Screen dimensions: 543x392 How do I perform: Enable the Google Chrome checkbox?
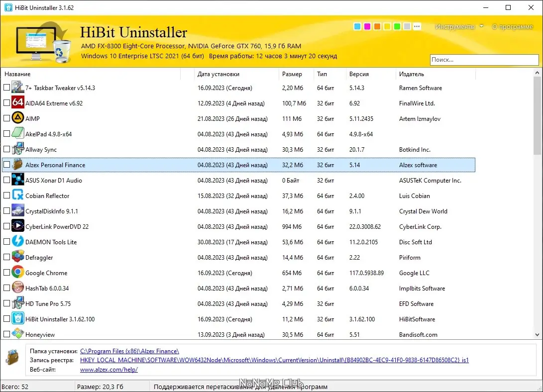click(x=6, y=273)
